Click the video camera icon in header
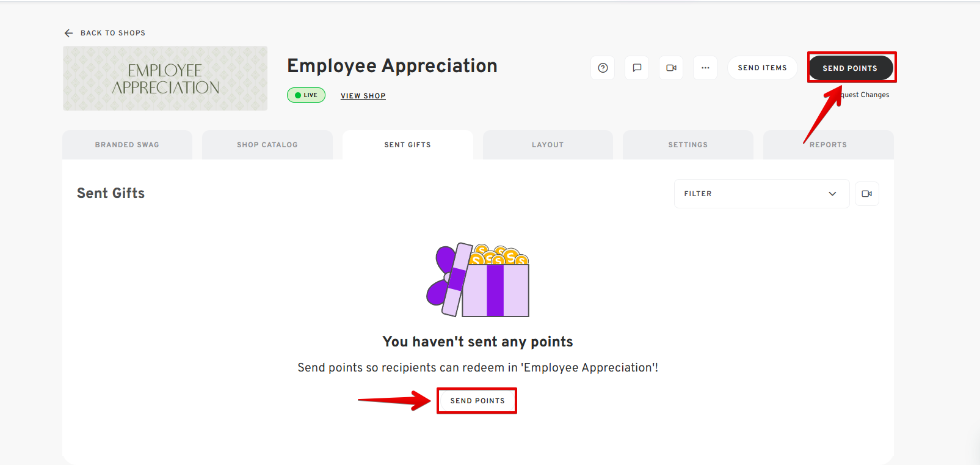The height and width of the screenshot is (465, 980). pos(671,68)
